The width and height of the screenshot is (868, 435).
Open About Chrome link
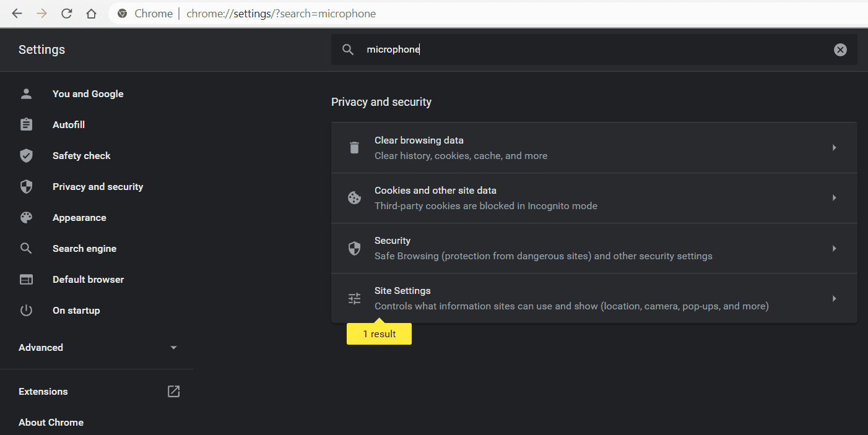(51, 422)
